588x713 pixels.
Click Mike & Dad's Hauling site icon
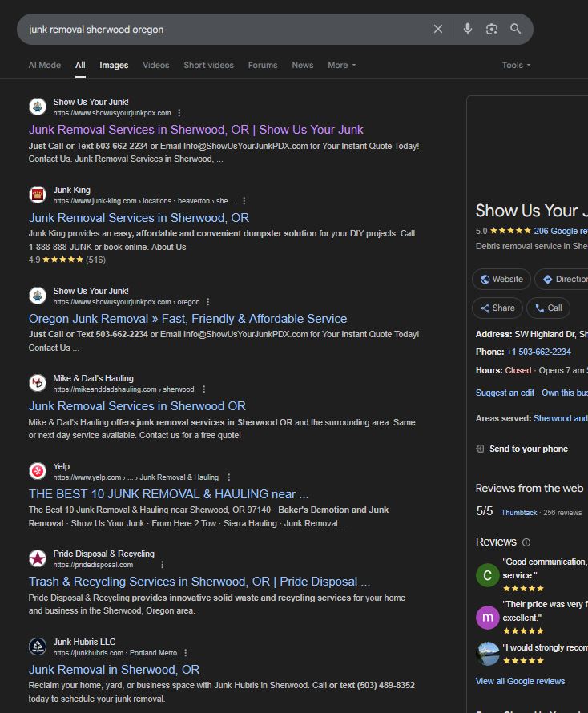(x=38, y=383)
